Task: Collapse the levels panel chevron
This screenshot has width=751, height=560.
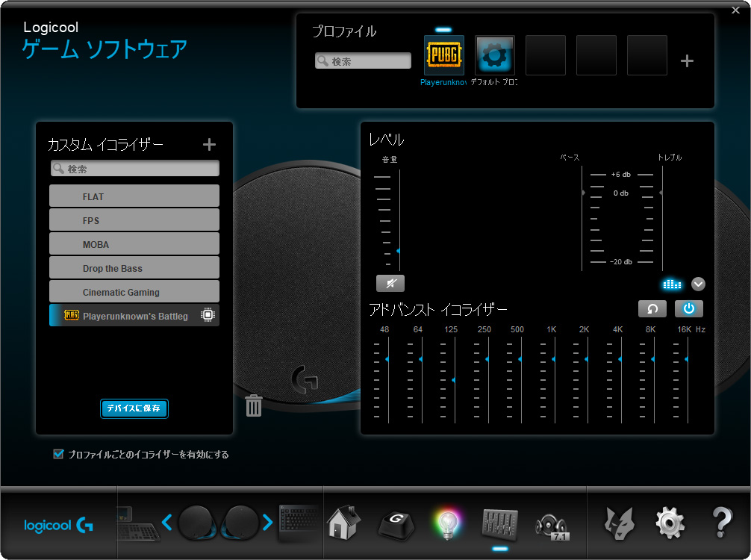Action: point(698,284)
